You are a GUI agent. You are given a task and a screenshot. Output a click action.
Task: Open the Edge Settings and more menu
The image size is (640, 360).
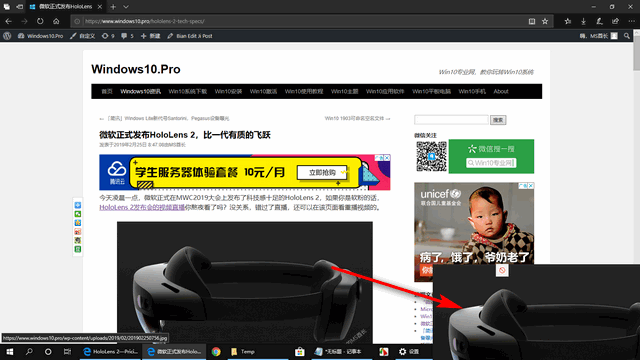tap(631, 21)
